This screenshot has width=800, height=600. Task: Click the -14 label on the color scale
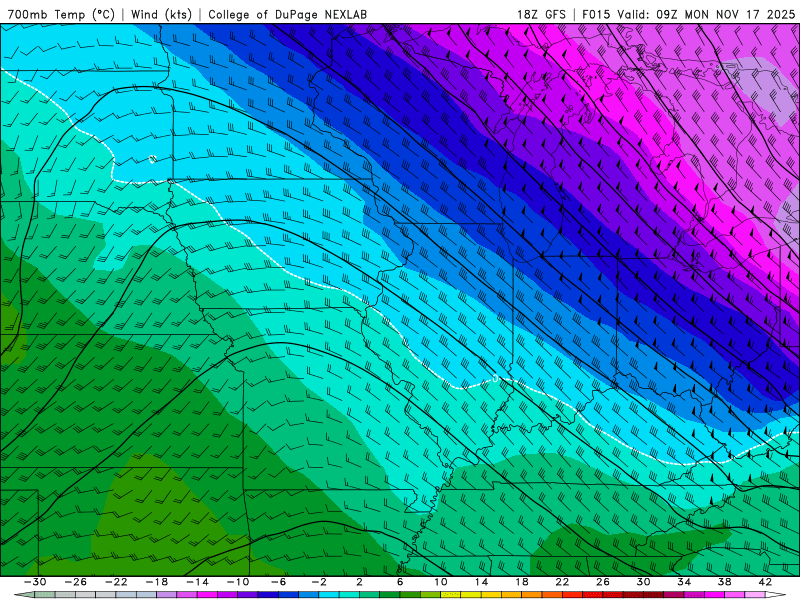point(197,582)
